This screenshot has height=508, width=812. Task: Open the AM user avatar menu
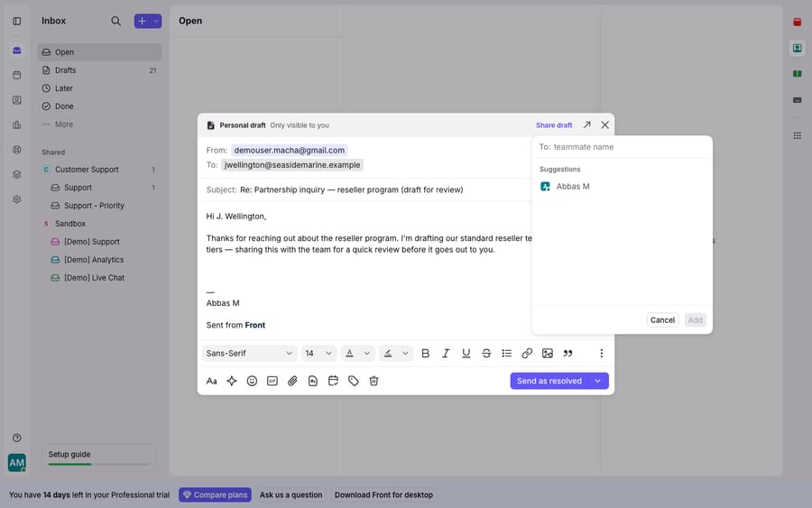tap(17, 462)
